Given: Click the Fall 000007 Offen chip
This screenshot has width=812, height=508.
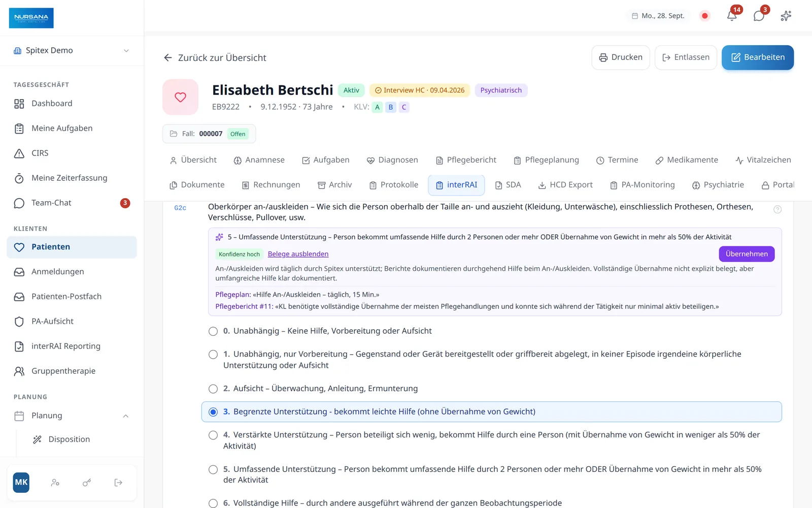Looking at the screenshot, I should pos(209,134).
